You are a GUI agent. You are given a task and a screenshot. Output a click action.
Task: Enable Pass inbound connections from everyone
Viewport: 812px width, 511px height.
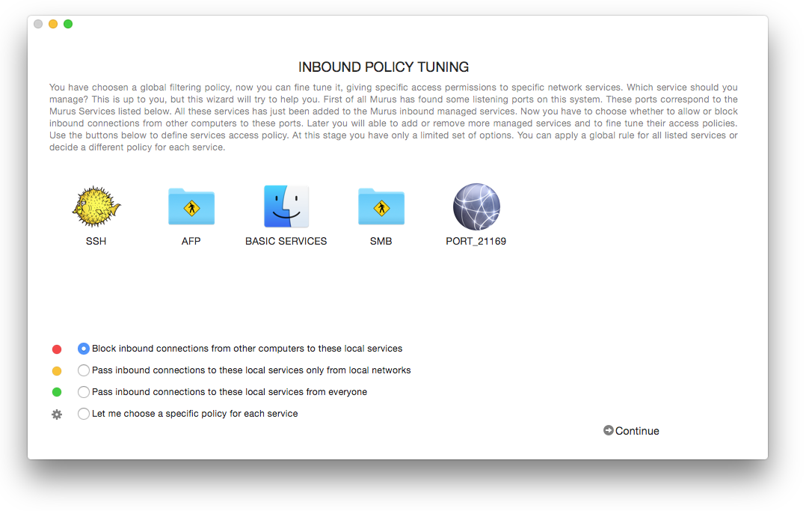[84, 392]
